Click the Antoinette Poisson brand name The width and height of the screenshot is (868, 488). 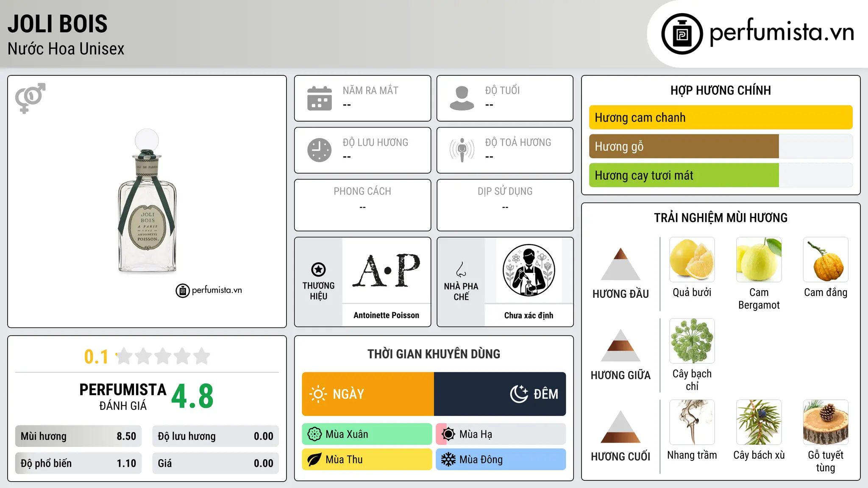[386, 315]
